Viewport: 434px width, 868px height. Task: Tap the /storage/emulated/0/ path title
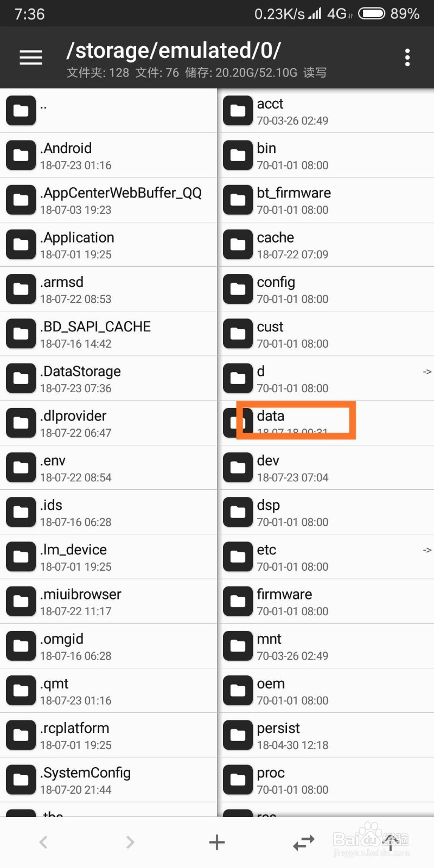click(x=174, y=51)
